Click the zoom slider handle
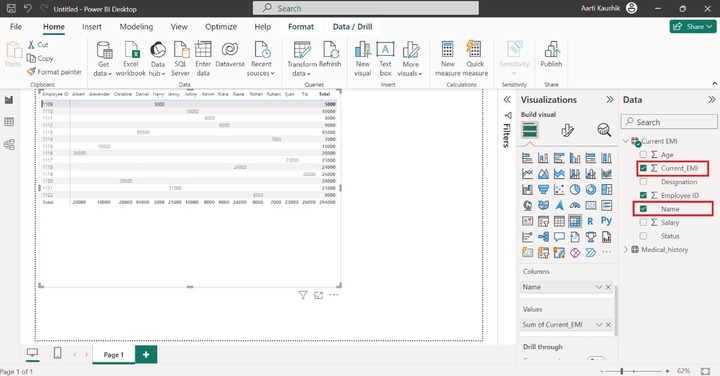Viewport: 720px width, 376px height. [622, 370]
